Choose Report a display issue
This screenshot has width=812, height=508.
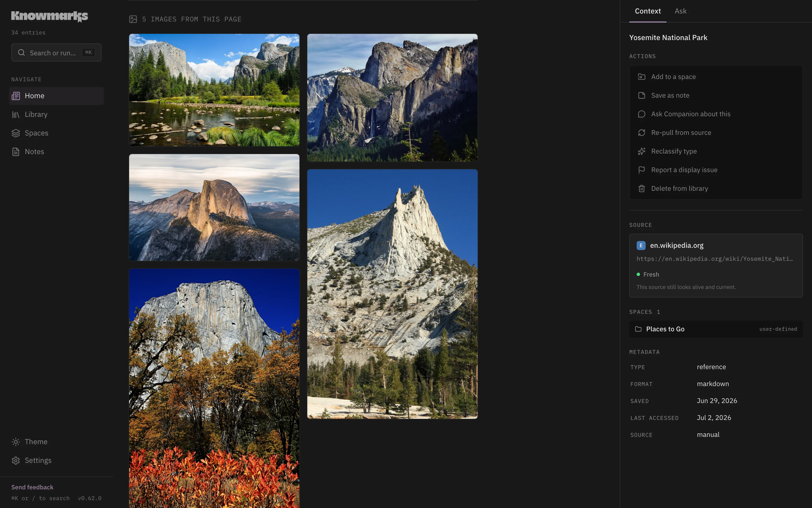pyautogui.click(x=716, y=170)
